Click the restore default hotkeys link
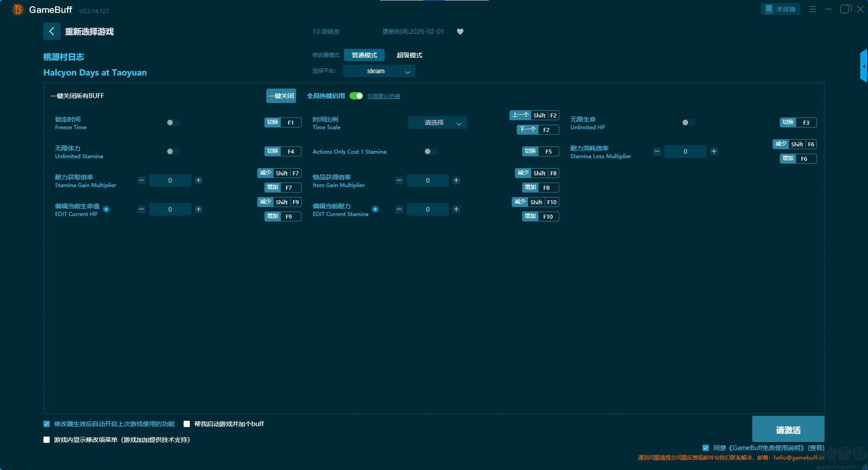 point(383,96)
